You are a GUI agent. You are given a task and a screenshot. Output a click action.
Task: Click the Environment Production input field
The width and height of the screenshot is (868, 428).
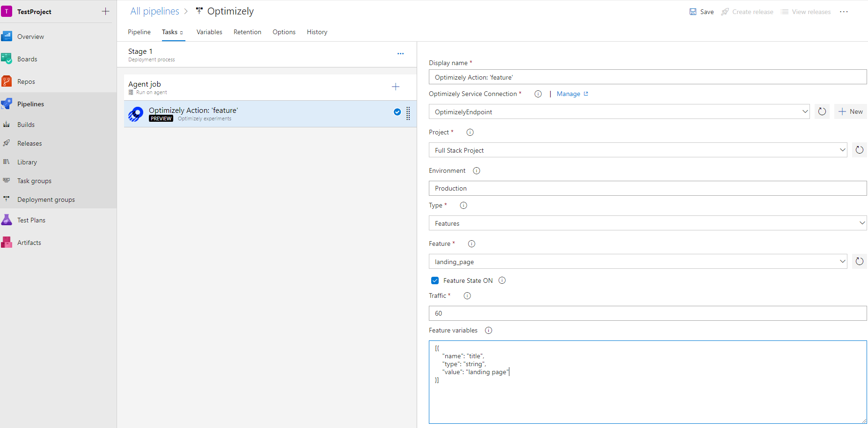tap(647, 188)
